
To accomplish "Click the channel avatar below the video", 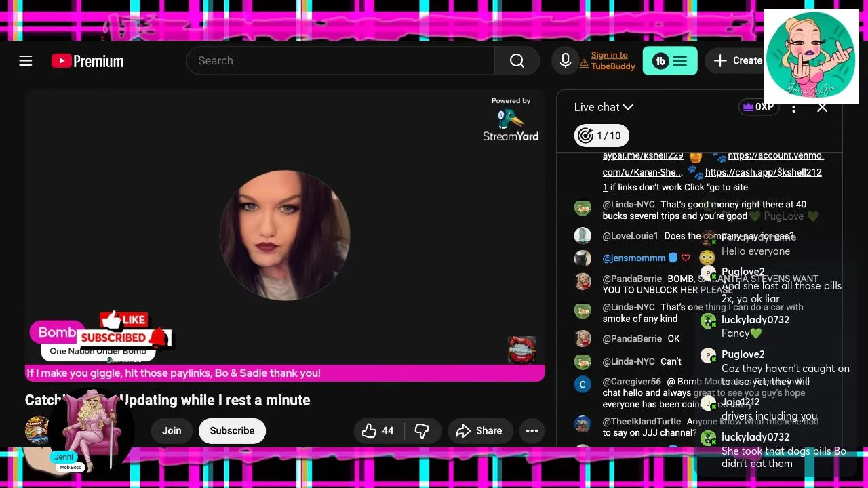I will pyautogui.click(x=37, y=430).
